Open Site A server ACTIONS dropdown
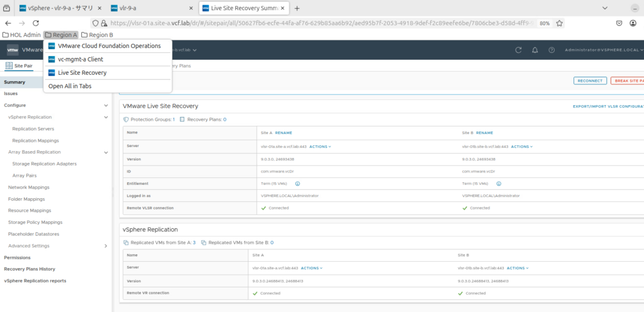 [x=320, y=147]
